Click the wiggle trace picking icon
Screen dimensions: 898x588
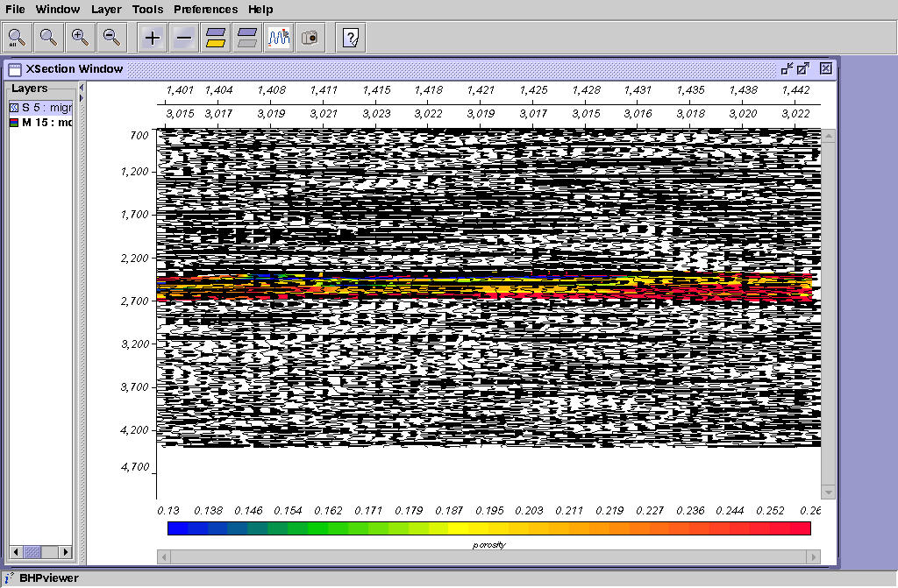click(x=279, y=38)
